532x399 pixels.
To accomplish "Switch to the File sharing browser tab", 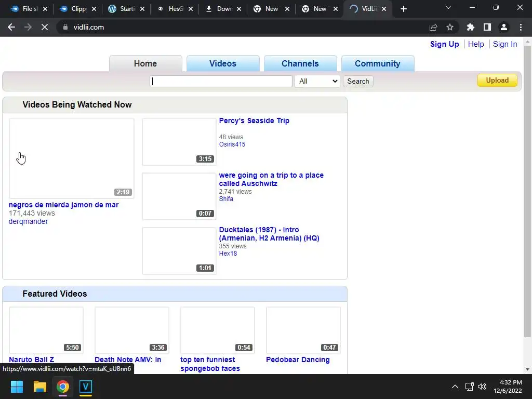I will [29, 9].
